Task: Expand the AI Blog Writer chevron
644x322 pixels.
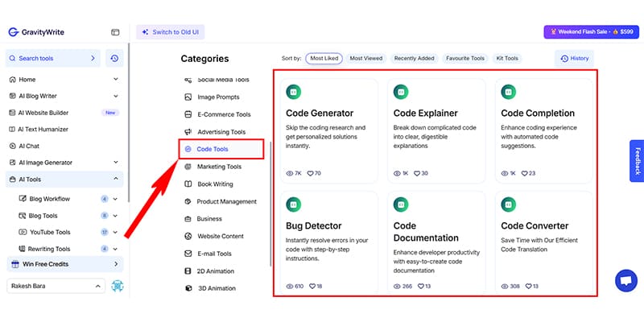Action: 116,96
